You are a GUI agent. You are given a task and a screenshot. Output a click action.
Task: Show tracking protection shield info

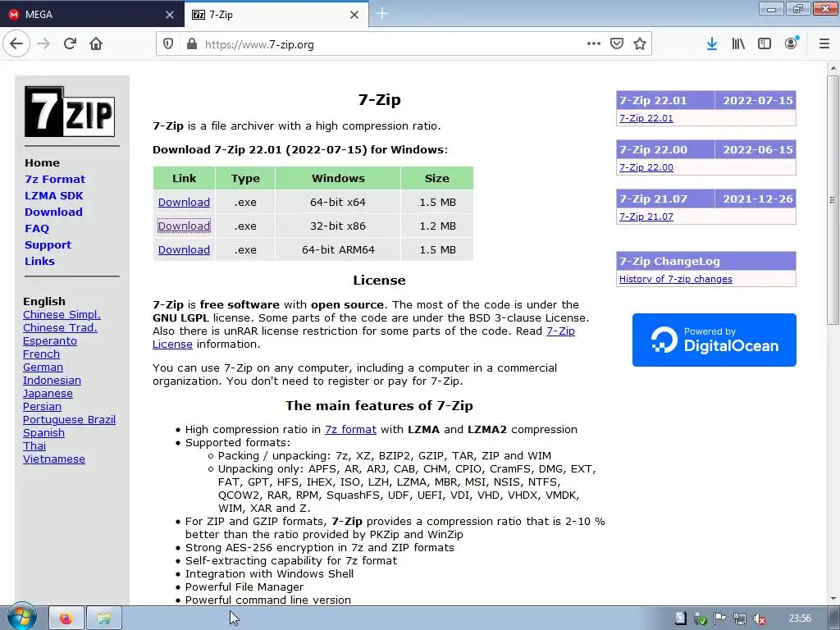point(167,44)
